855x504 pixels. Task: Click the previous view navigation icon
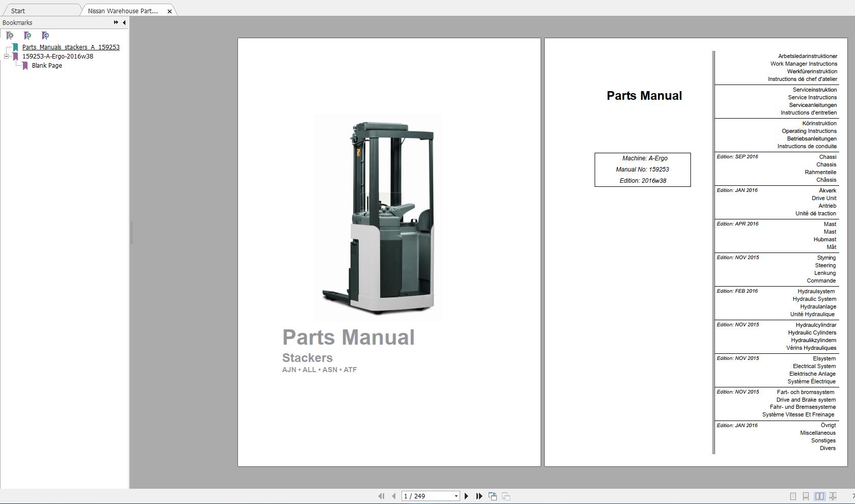(493, 496)
